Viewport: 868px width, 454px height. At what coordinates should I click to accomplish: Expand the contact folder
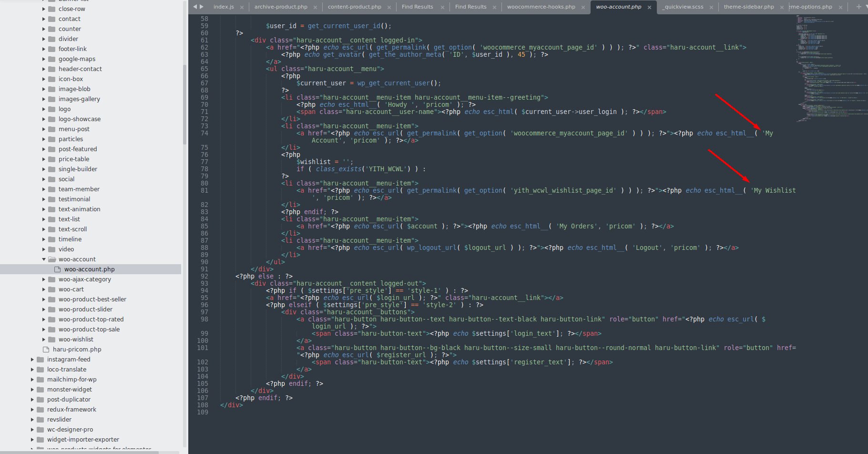(44, 19)
